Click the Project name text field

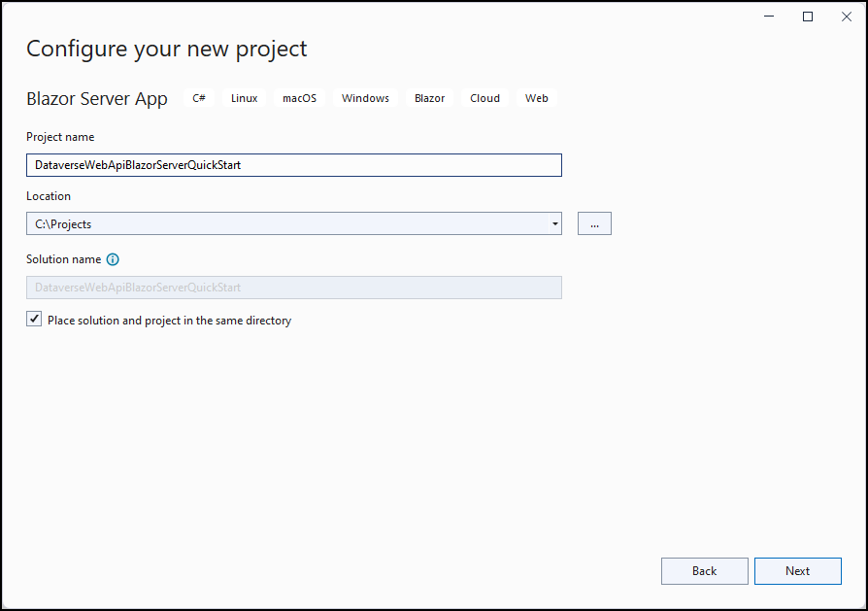(x=293, y=164)
